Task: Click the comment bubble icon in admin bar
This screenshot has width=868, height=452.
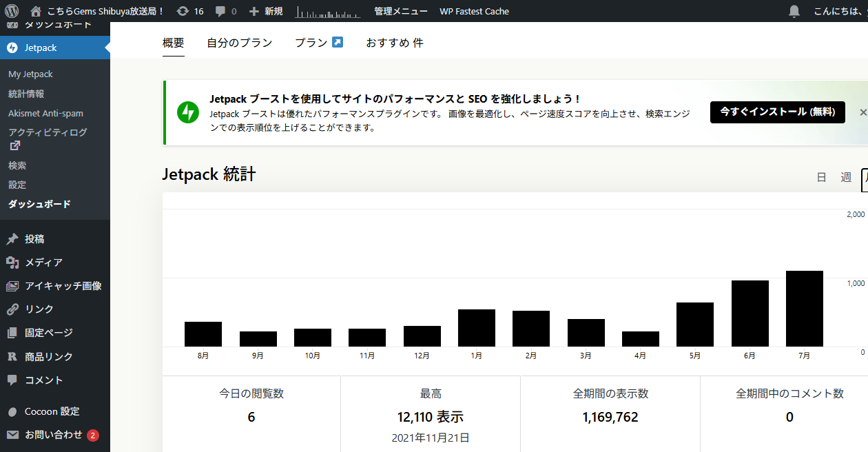Action: click(220, 11)
